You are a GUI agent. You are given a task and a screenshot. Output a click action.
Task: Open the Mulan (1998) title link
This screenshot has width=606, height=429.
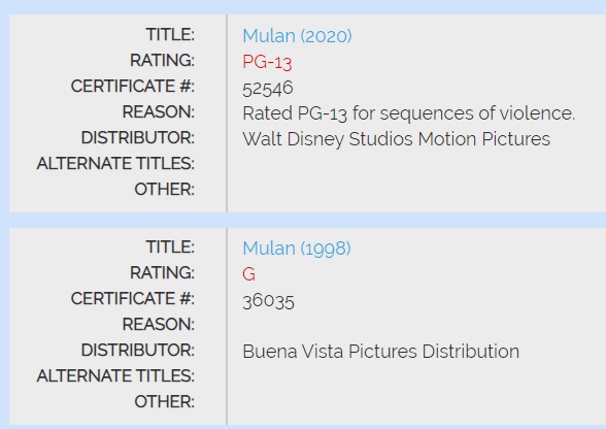pos(297,248)
